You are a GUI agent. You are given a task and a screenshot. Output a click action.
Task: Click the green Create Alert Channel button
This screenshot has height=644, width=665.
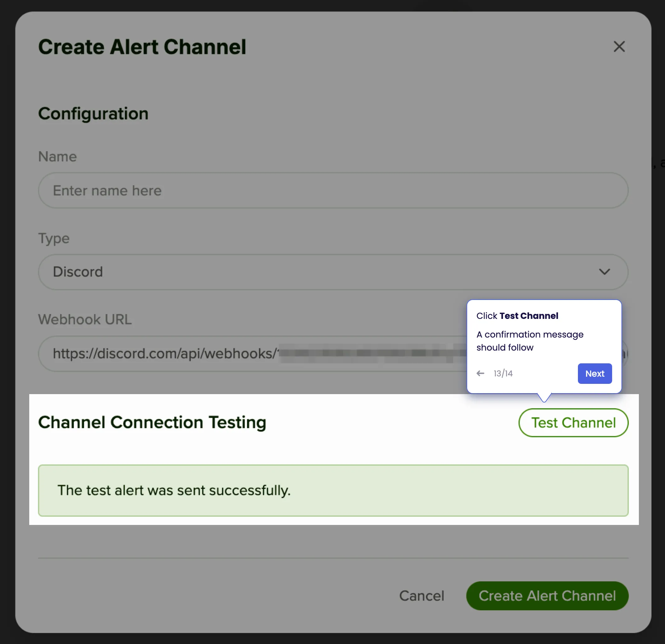(x=547, y=596)
